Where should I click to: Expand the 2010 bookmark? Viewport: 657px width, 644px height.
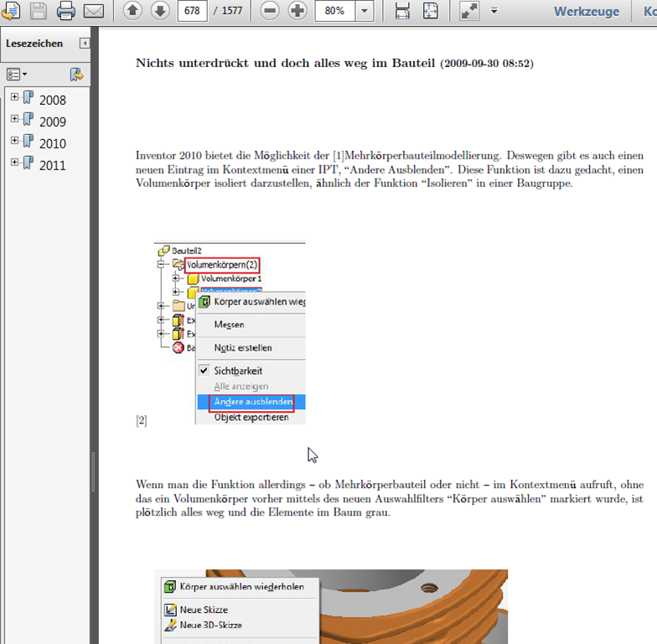pos(15,141)
